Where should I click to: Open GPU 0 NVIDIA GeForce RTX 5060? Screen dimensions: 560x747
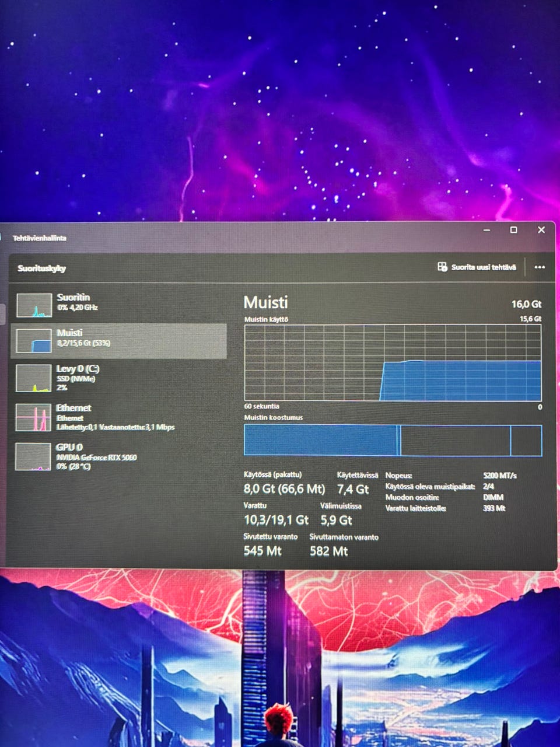(118, 456)
